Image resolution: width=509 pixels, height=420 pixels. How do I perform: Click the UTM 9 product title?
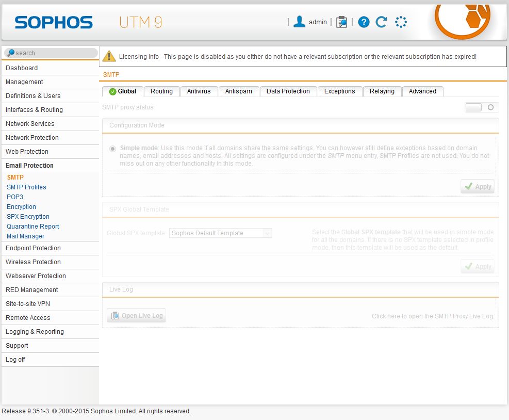141,22
